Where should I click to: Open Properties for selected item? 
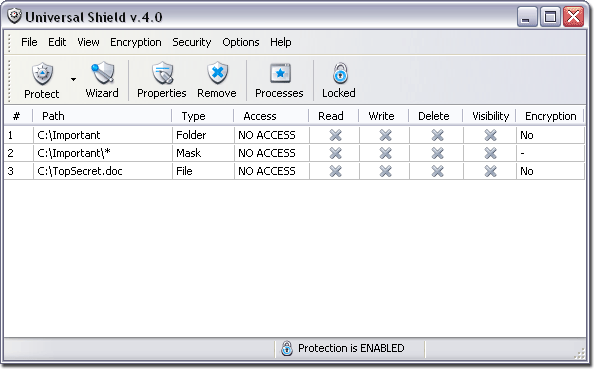tap(162, 80)
